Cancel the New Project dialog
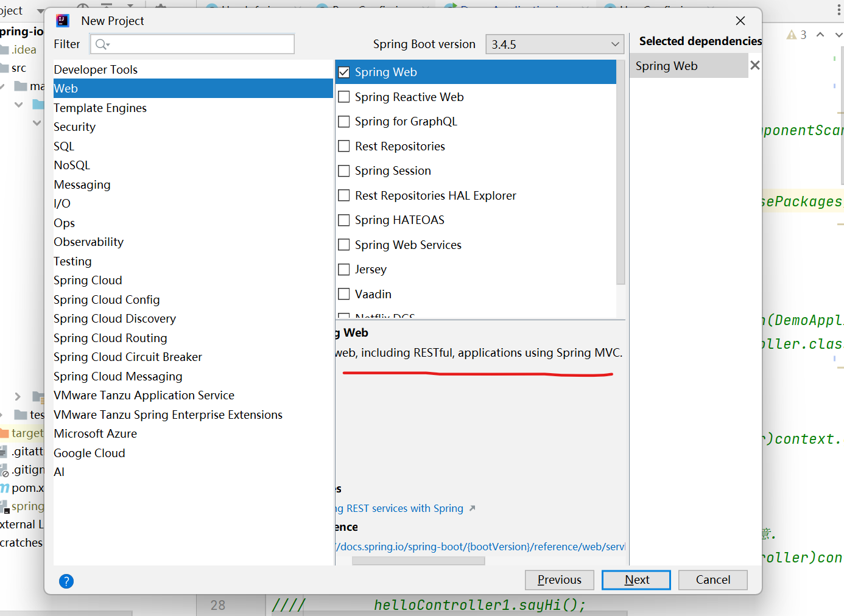 pyautogui.click(x=713, y=579)
